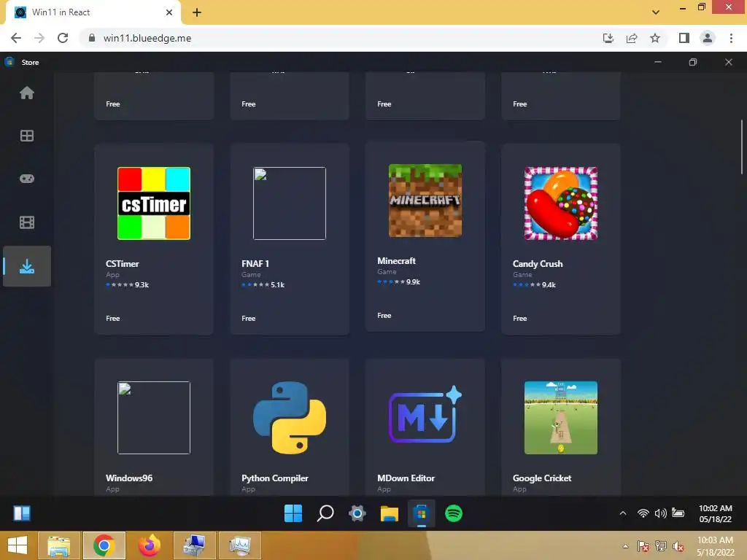This screenshot has height=560, width=747.
Task: Click the Python Compiler title text
Action: pos(275,478)
